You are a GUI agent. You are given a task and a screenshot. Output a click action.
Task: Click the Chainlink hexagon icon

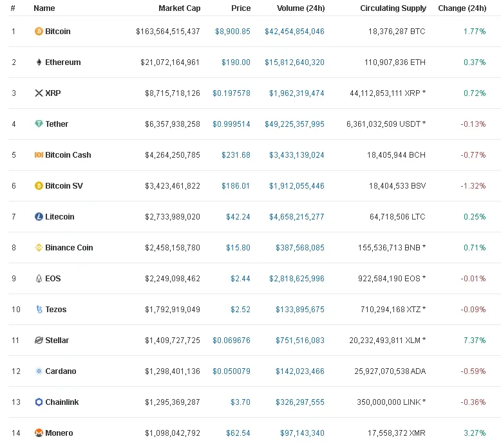point(39,402)
